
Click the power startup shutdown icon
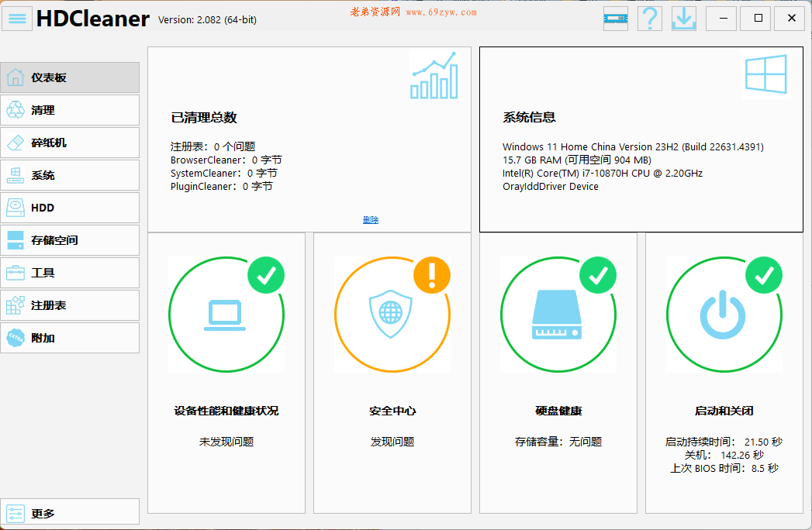(723, 315)
